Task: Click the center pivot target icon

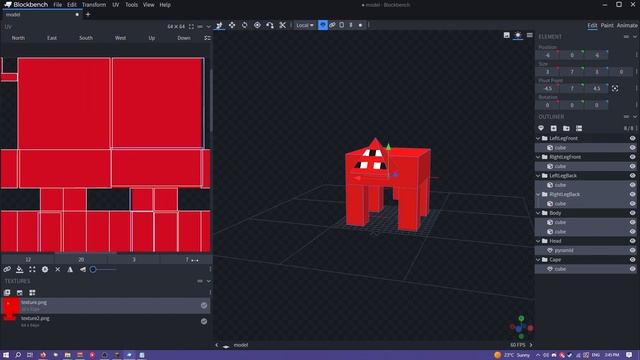Action: (x=615, y=89)
